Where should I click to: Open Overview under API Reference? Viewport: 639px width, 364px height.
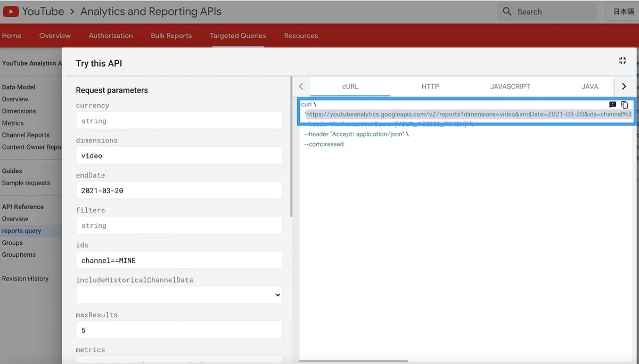pos(15,219)
